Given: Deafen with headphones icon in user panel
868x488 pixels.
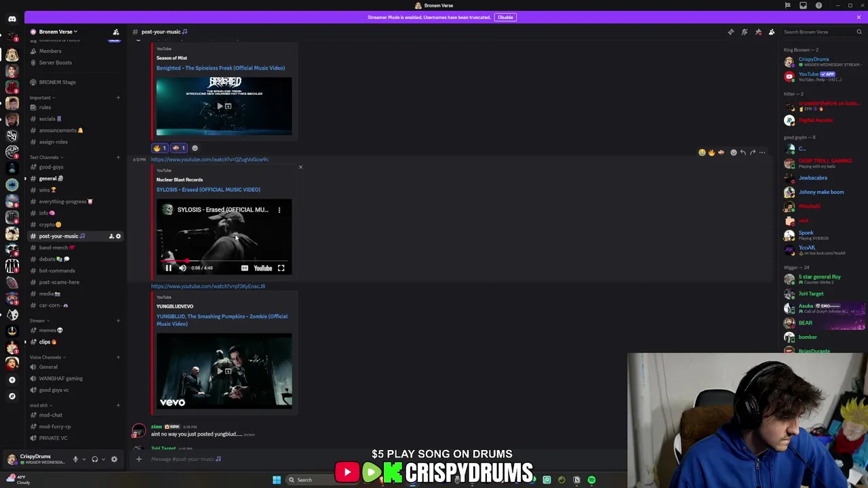Looking at the screenshot, I should [95, 460].
